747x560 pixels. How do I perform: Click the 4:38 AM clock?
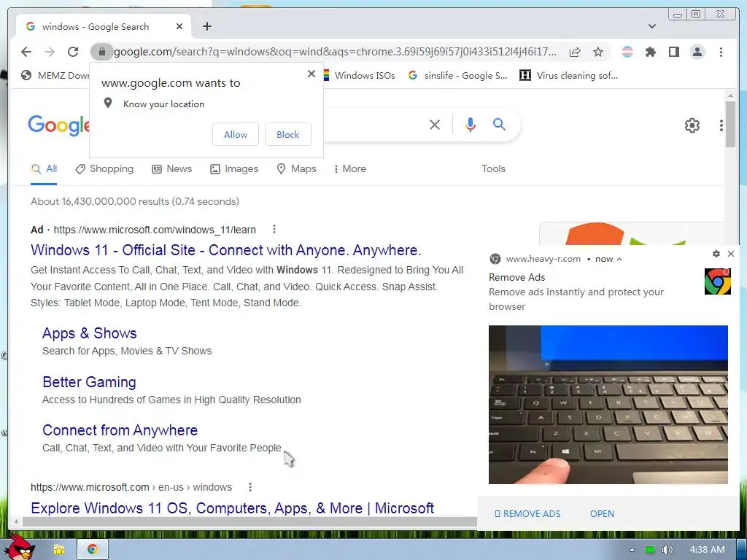tap(707, 550)
